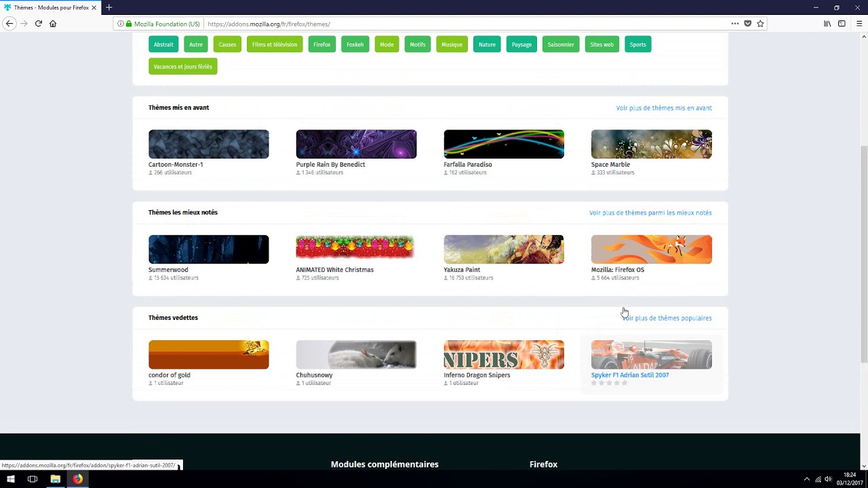The image size is (868, 488).
Task: Open Spyker F1 Adrian Sutil 2007 link
Action: (x=630, y=375)
